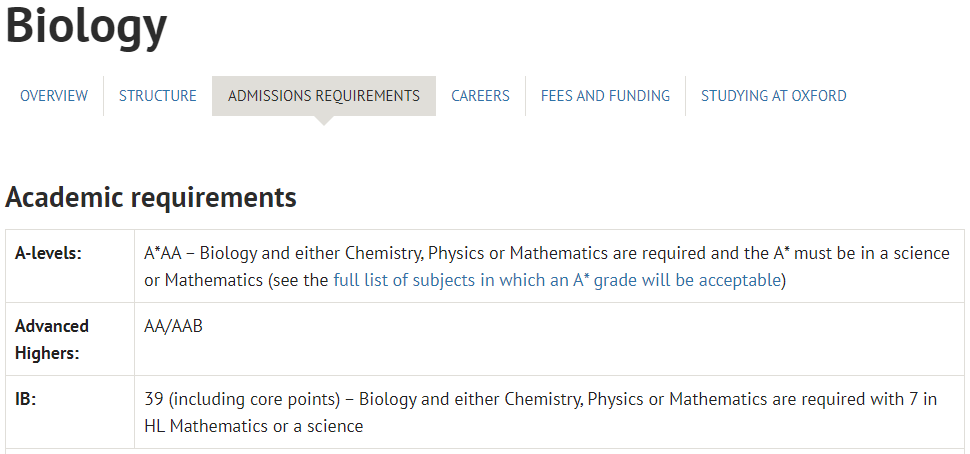The height and width of the screenshot is (454, 970).
Task: Click the triangle pointer under the active tab
Action: [x=324, y=121]
